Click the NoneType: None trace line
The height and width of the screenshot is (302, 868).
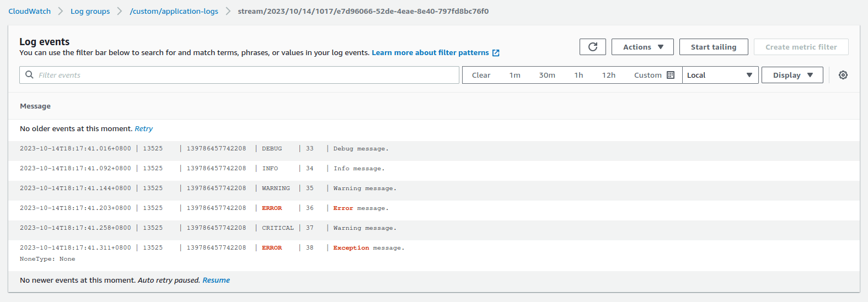click(47, 259)
